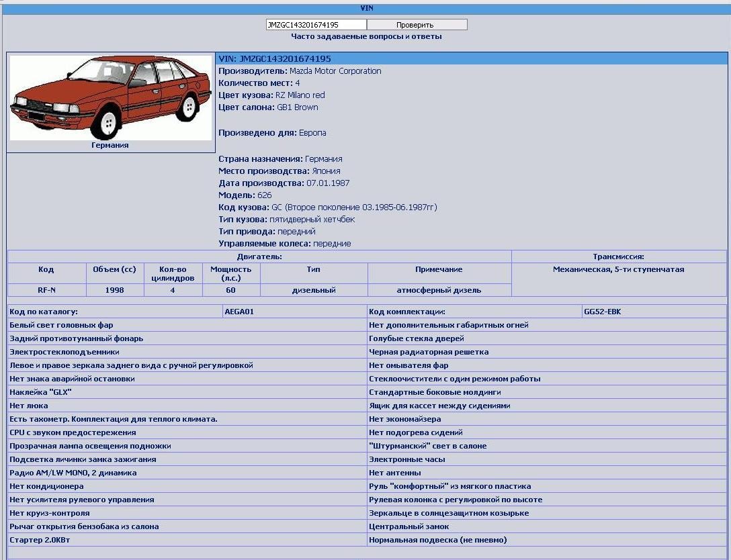Image resolution: width=731 pixels, height=560 pixels.
Task: Click Нет антенны row
Action: pyautogui.click(x=547, y=473)
